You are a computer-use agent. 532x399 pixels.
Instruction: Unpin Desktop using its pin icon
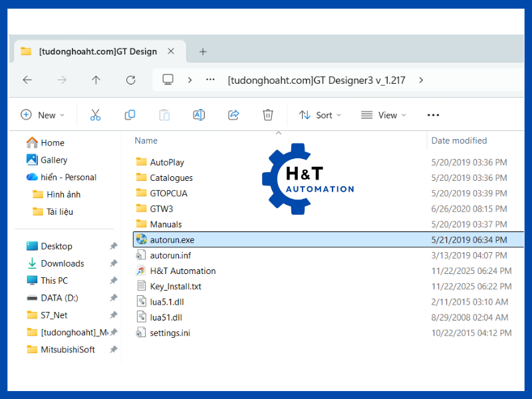114,246
